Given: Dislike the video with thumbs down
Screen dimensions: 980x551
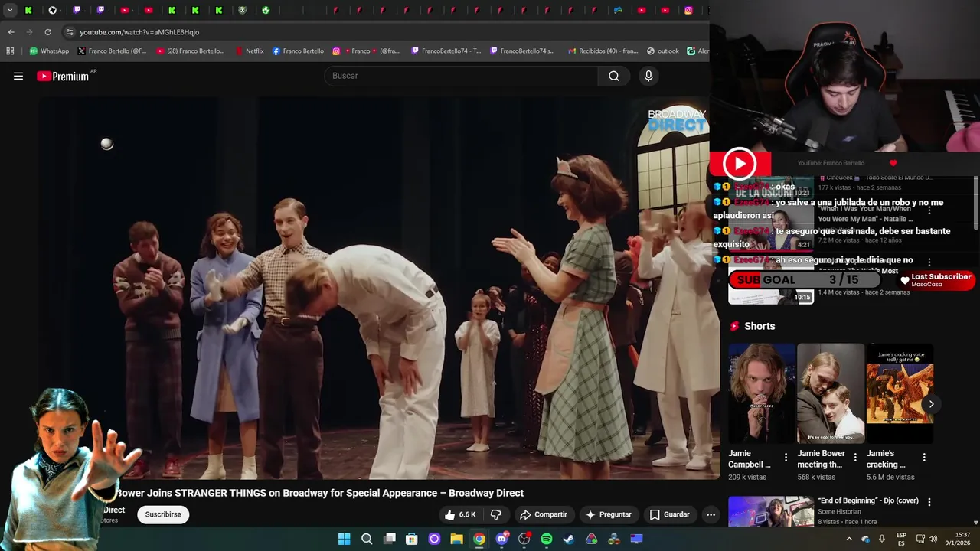Looking at the screenshot, I should point(495,514).
